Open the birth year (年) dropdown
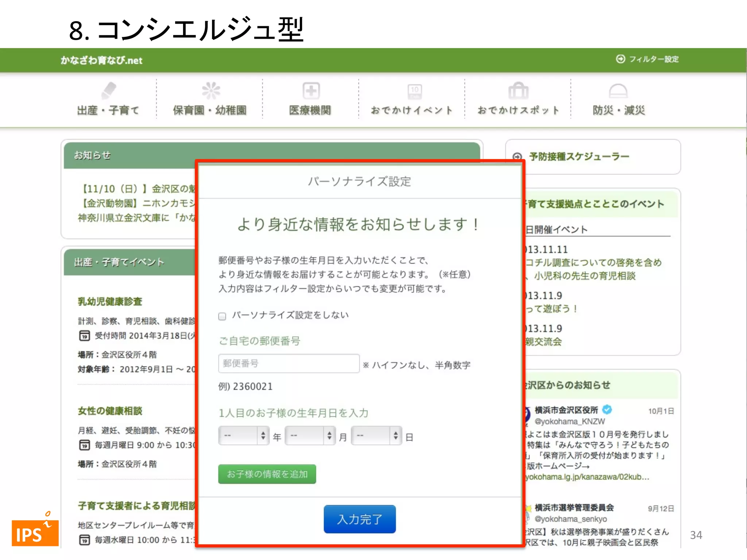Viewport: 747px width, 560px height. point(244,435)
